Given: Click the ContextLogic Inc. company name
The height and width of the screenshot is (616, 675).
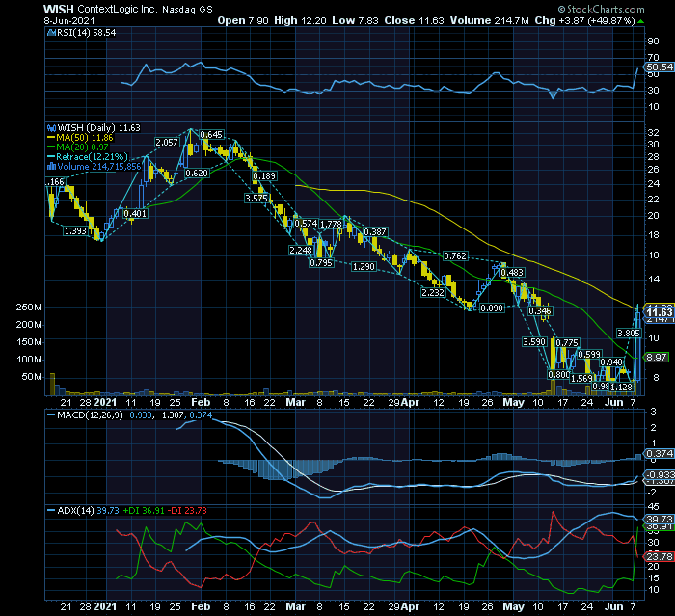Looking at the screenshot, I should [x=118, y=9].
